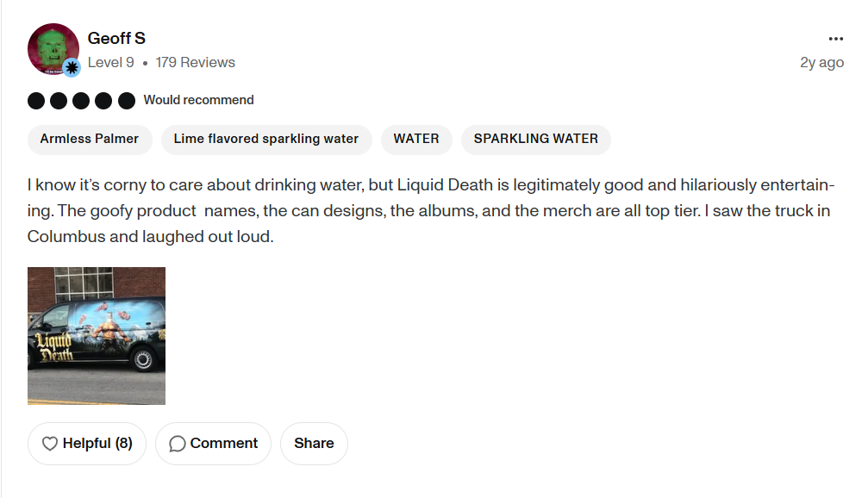Viewport: 868px width, 498px height.
Task: Select the Armless Palmer tag
Action: coord(90,139)
